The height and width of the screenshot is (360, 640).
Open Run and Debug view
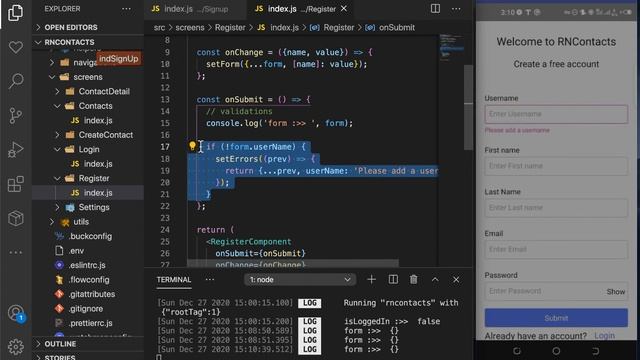pyautogui.click(x=16, y=149)
